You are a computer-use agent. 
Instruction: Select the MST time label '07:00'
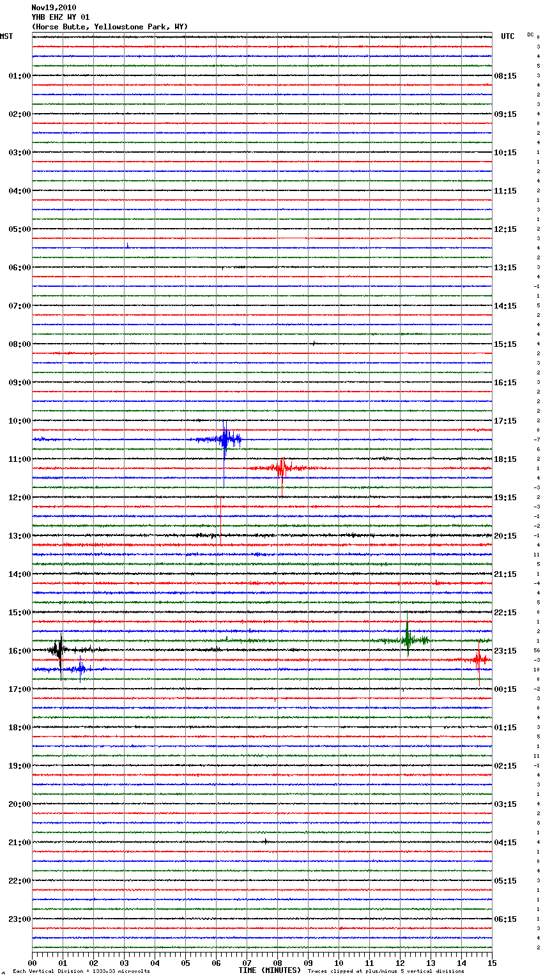tap(20, 306)
